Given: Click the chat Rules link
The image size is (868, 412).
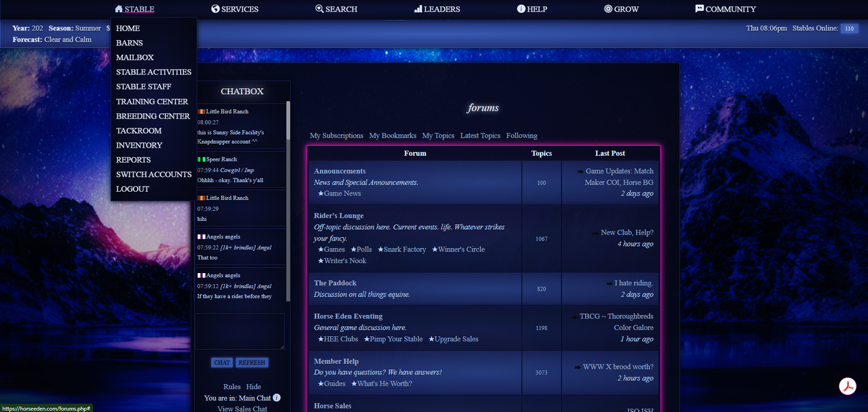Looking at the screenshot, I should tap(232, 387).
